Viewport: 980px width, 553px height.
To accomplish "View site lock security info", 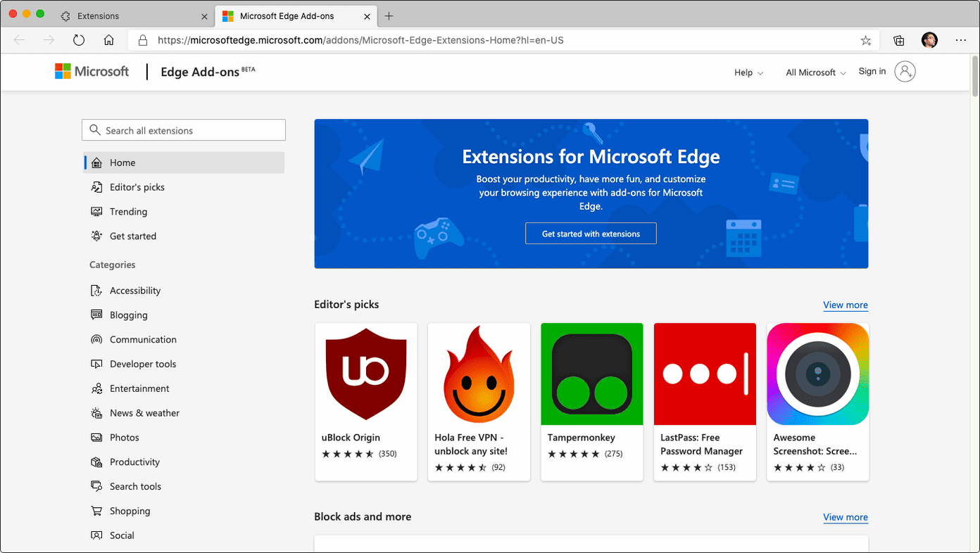I will coord(143,40).
